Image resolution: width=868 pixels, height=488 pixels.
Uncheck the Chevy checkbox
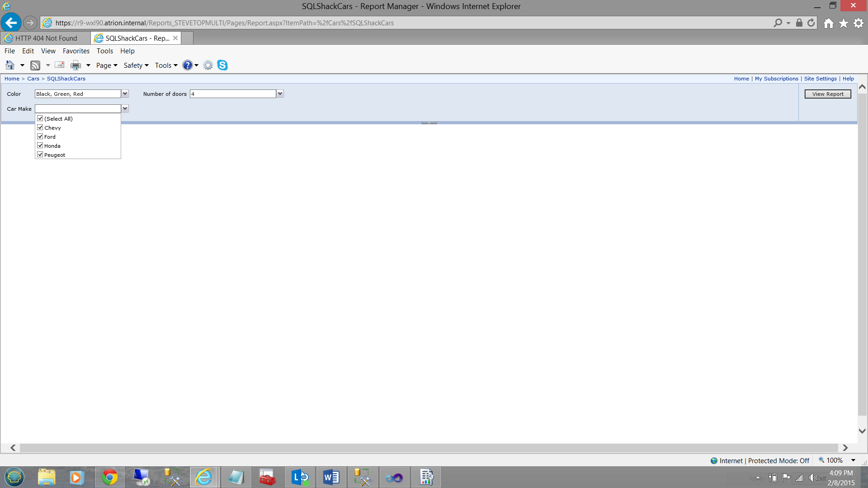pyautogui.click(x=40, y=127)
